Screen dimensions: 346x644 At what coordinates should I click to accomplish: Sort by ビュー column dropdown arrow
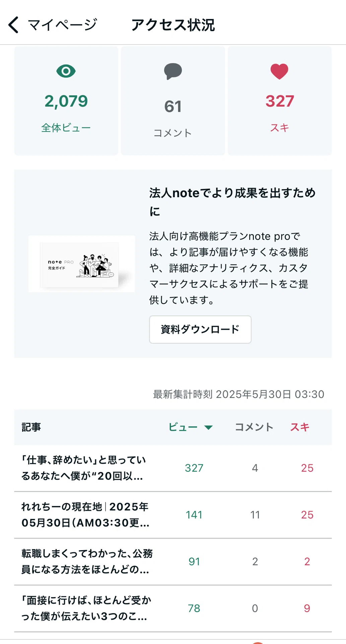point(208,427)
